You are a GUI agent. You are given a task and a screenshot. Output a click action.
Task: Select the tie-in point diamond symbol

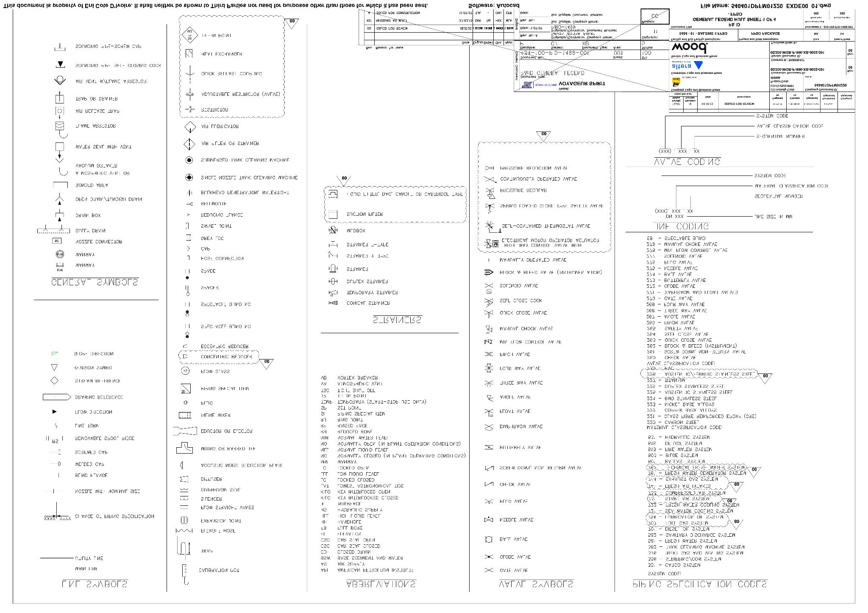click(x=189, y=35)
